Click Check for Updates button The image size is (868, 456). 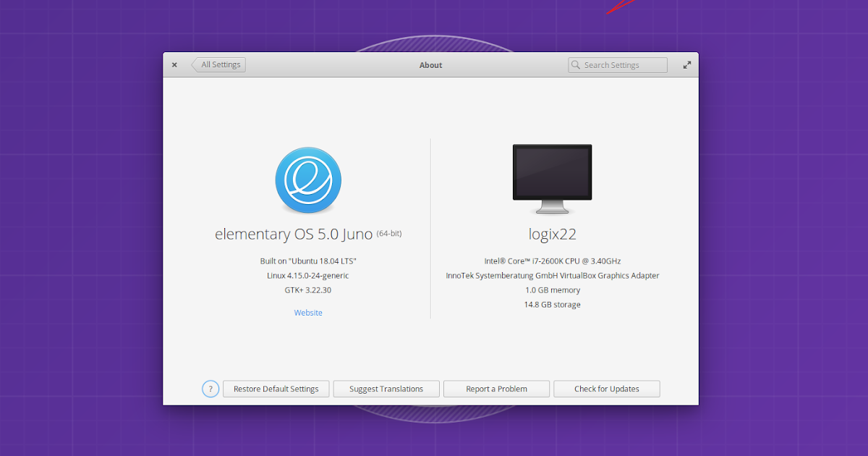pyautogui.click(x=607, y=389)
